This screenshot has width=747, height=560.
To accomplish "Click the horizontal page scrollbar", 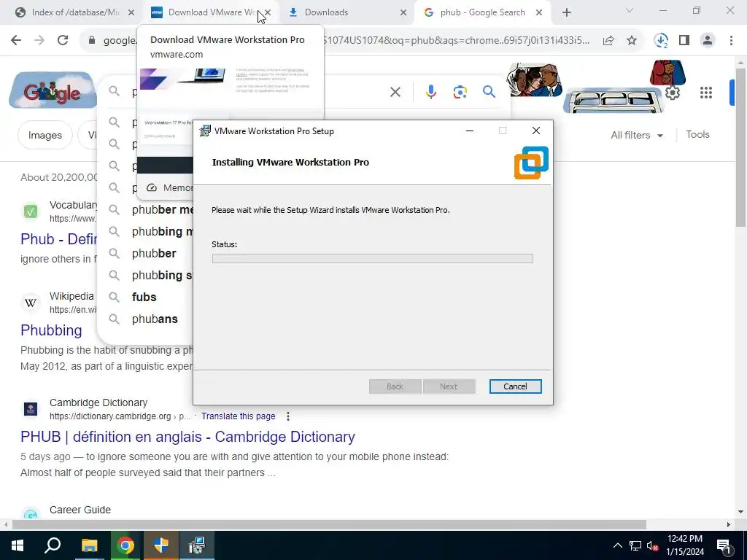I will [x=329, y=524].
